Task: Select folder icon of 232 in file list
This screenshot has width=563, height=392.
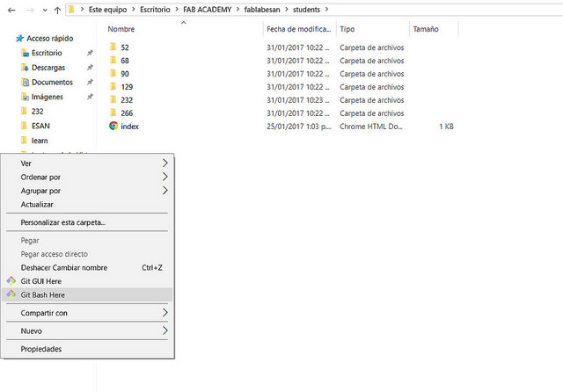Action: coord(113,99)
